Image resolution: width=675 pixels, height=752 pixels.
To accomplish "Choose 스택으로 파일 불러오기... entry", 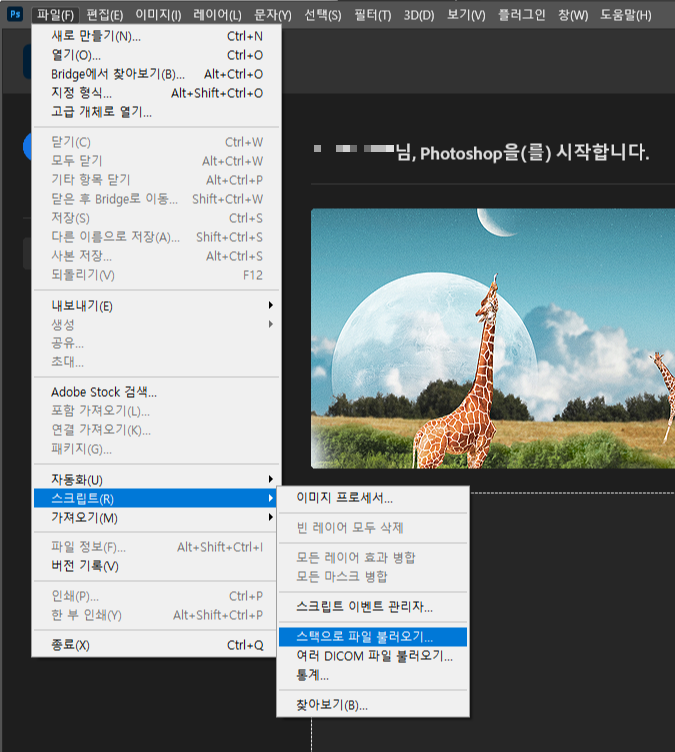I will (x=373, y=637).
